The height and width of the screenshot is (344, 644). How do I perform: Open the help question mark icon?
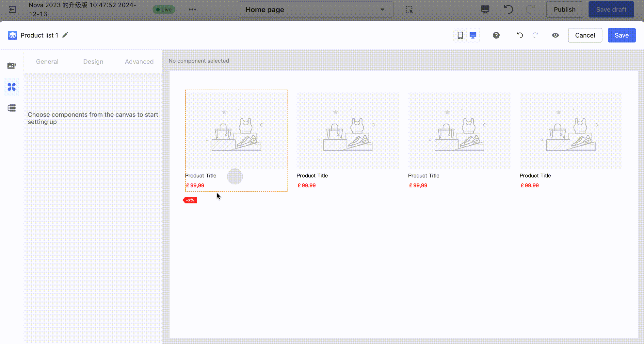[496, 35]
